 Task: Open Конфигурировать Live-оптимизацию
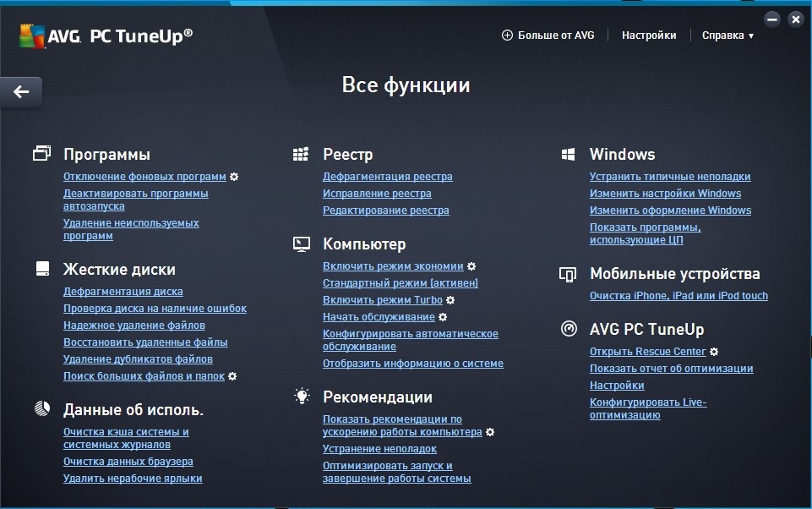click(648, 408)
